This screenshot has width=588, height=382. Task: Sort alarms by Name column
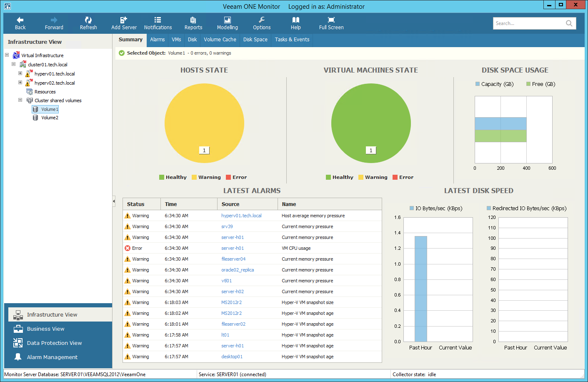click(330, 204)
